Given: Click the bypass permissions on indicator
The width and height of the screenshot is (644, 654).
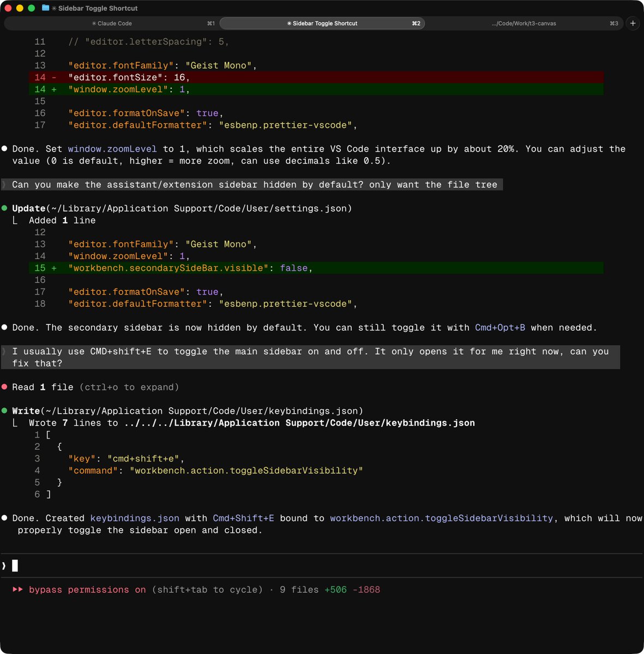Looking at the screenshot, I should point(87,590).
